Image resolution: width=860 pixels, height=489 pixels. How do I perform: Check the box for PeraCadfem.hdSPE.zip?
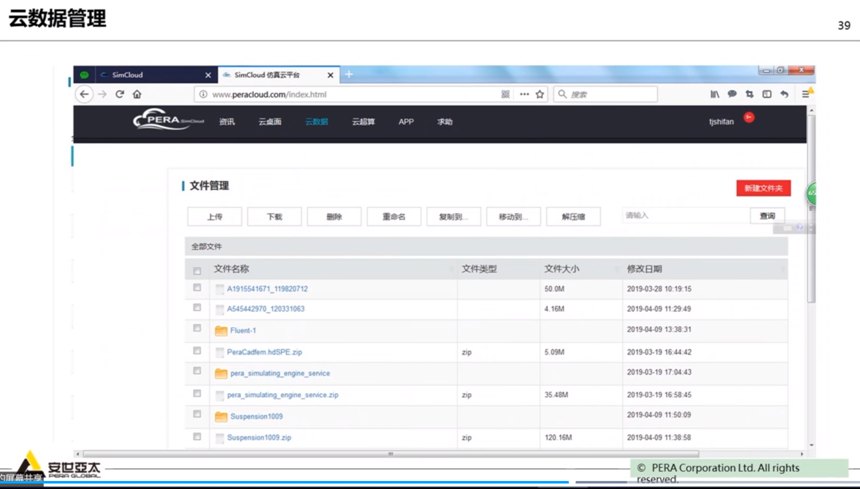pos(197,351)
